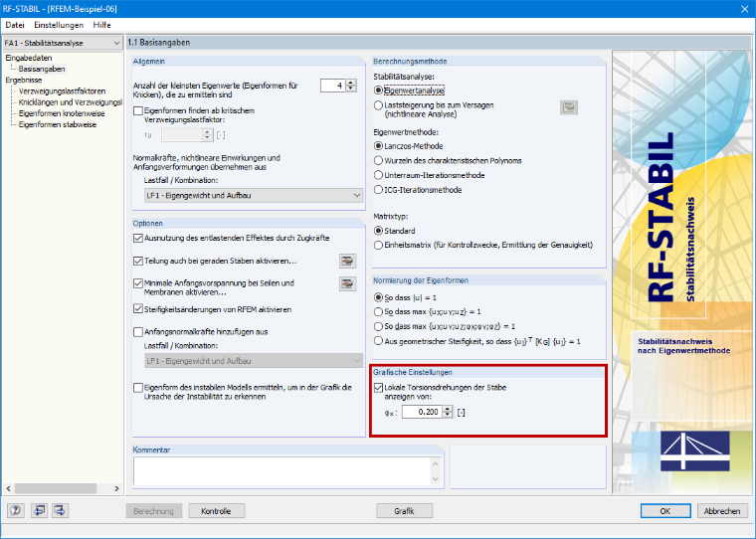Screen dimensions: 756x539
Task: Open FA1 - Stabilitätsanalyse case dropdown
Action: pyautogui.click(x=63, y=43)
